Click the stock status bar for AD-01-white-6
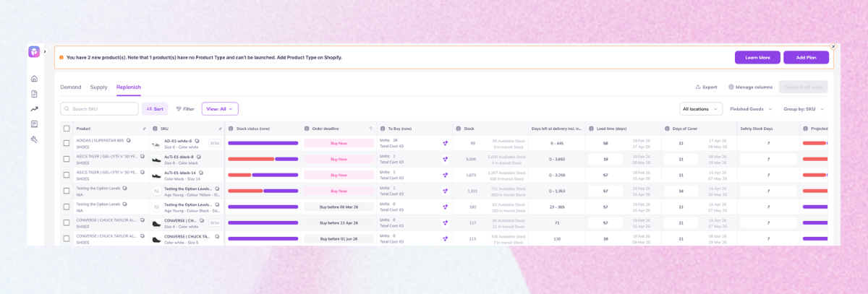The image size is (868, 294). click(x=263, y=143)
